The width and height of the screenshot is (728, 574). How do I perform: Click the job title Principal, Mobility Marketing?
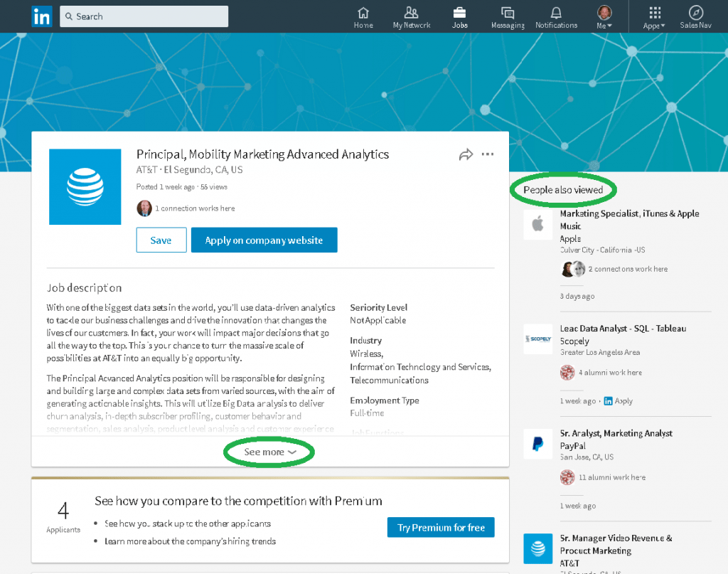(263, 154)
